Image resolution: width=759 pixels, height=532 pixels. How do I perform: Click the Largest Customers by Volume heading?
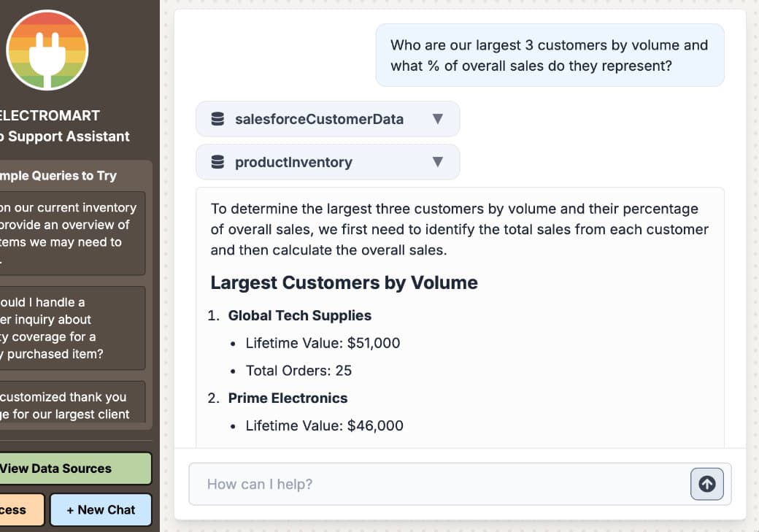coord(343,282)
